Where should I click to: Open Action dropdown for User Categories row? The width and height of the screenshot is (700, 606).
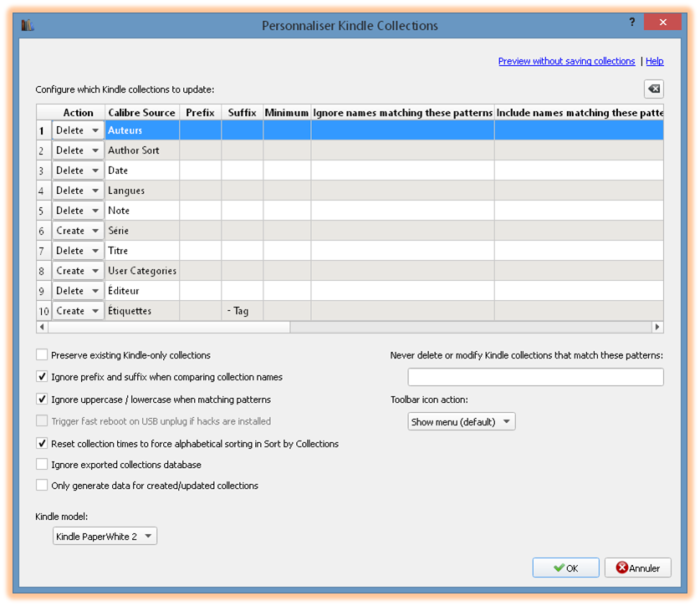point(78,271)
